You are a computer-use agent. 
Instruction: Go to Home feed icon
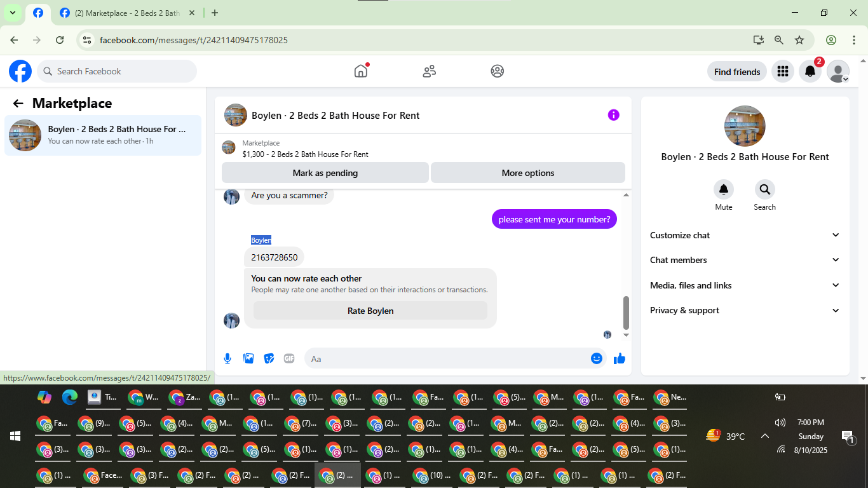[x=361, y=71]
